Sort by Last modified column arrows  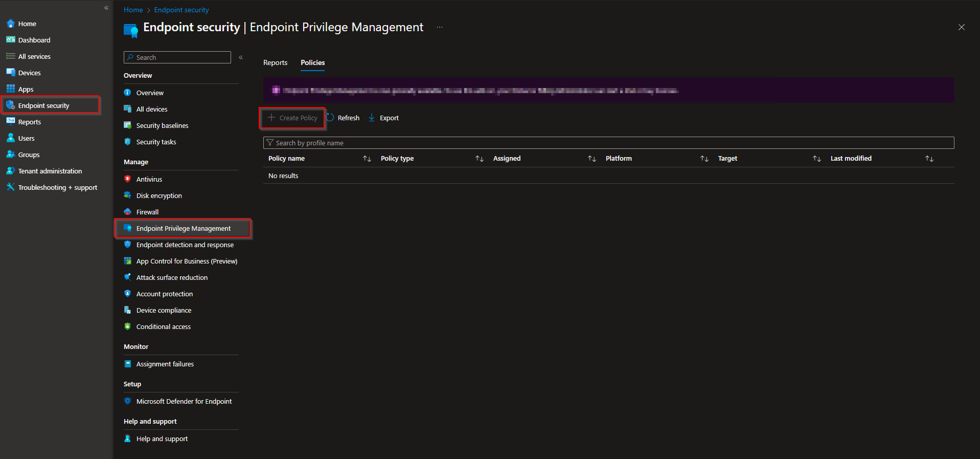click(x=929, y=159)
